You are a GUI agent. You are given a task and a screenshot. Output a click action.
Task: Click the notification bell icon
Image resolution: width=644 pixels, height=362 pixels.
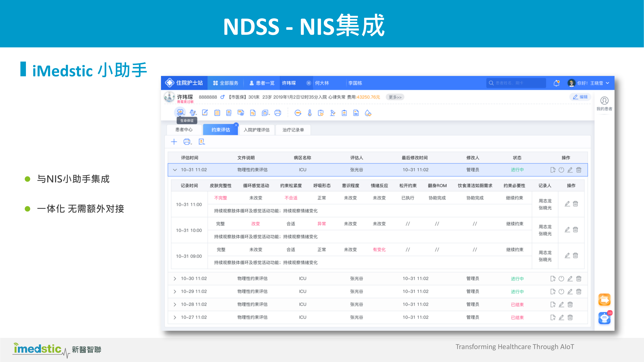[x=556, y=83]
